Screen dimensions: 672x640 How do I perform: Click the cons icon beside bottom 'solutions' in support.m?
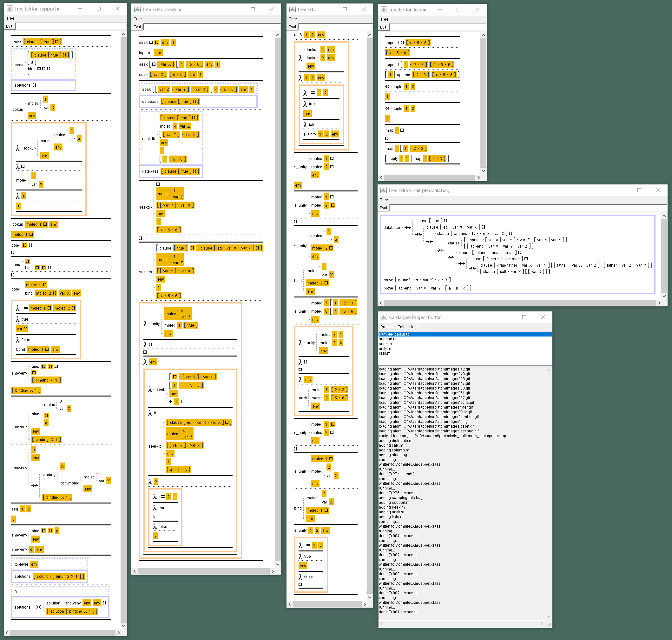(38, 607)
